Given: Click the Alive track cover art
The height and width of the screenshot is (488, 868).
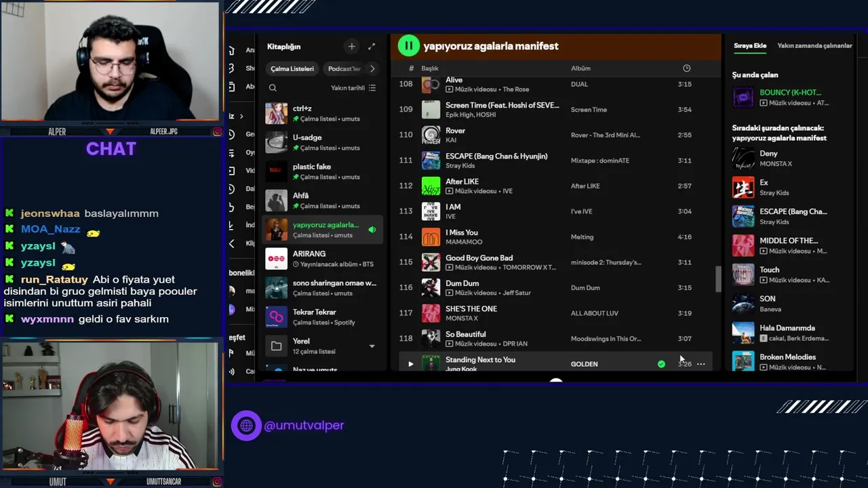Looking at the screenshot, I should 431,85.
